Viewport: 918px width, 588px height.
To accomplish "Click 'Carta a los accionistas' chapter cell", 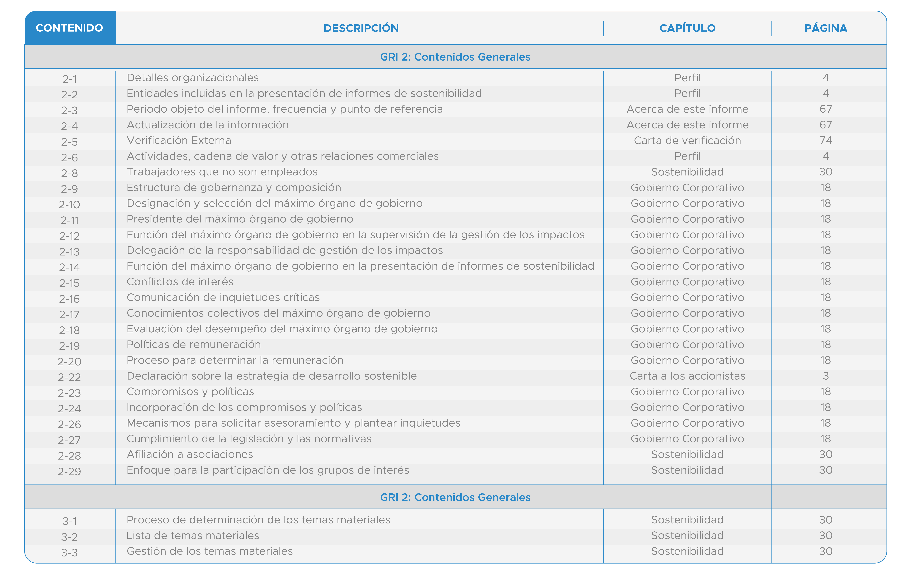I will 687,376.
